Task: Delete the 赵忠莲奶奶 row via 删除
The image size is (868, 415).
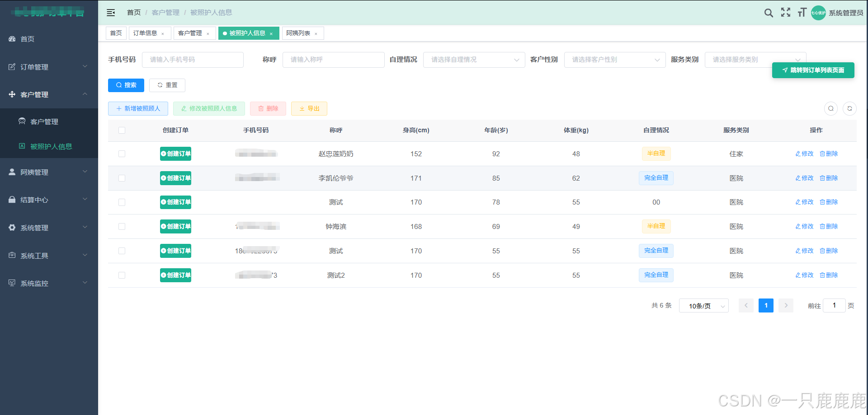Action: tap(829, 154)
